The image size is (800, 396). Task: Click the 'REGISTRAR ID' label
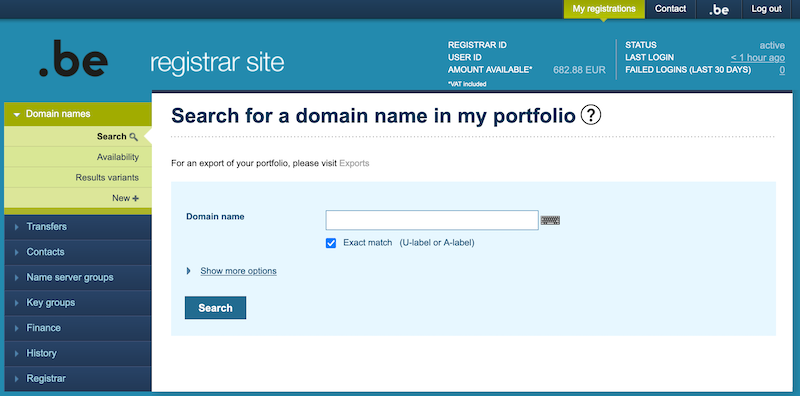pyautogui.click(x=478, y=45)
